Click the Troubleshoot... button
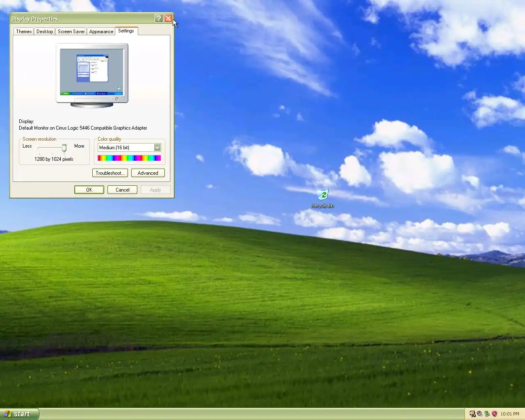The height and width of the screenshot is (420, 525). click(x=110, y=173)
